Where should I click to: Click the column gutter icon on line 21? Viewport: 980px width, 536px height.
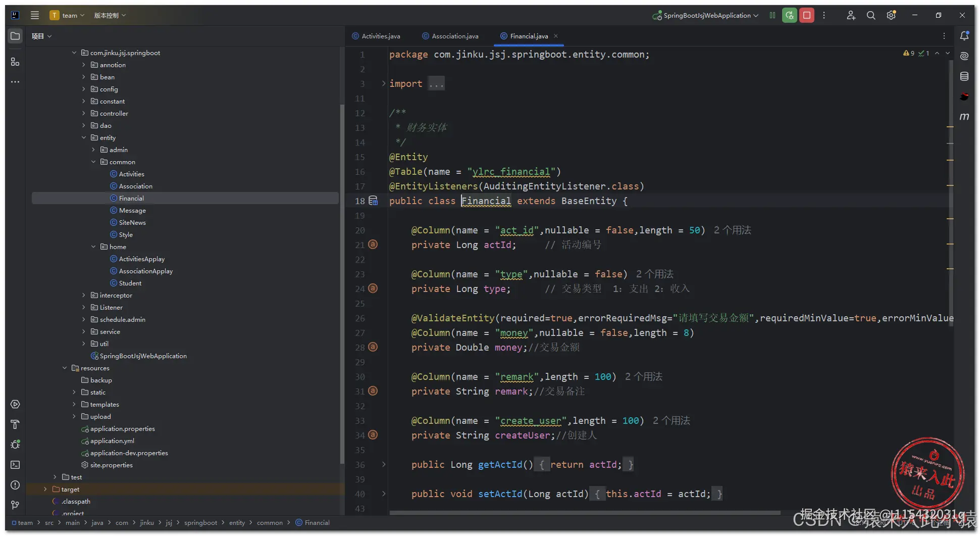(373, 245)
